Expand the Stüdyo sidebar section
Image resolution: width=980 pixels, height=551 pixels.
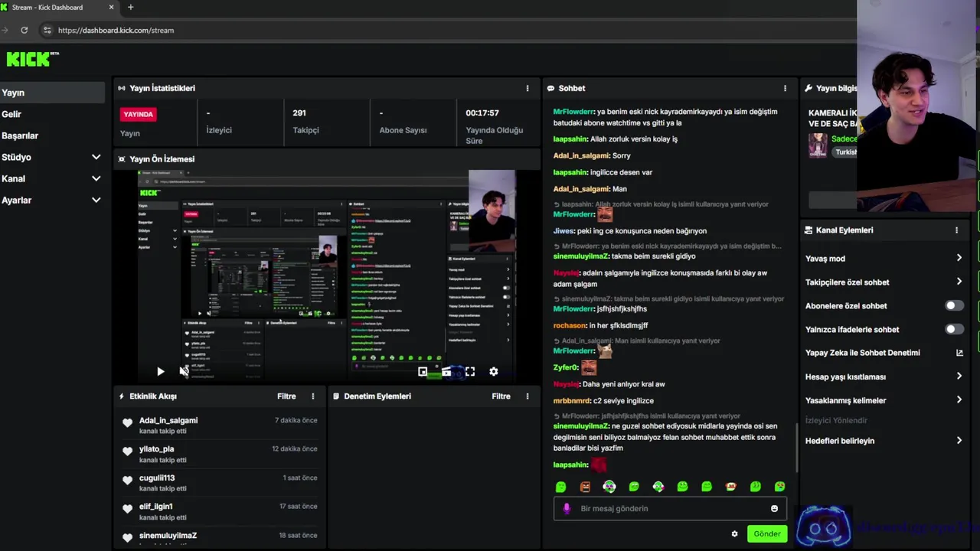52,157
